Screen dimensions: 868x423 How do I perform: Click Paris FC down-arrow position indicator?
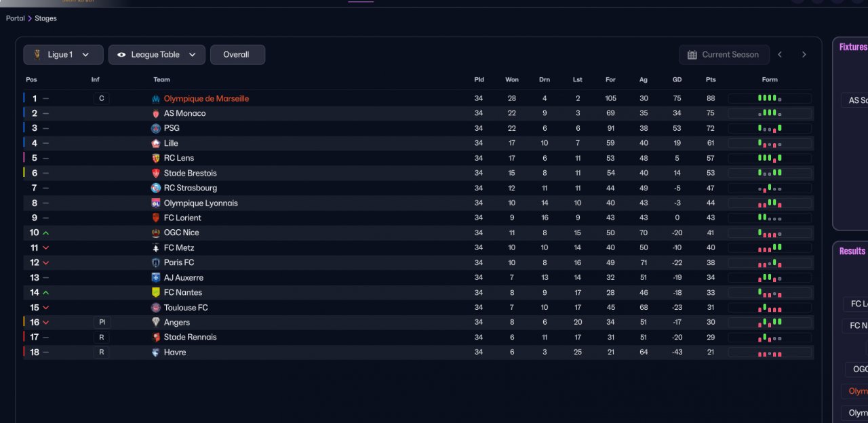point(45,263)
